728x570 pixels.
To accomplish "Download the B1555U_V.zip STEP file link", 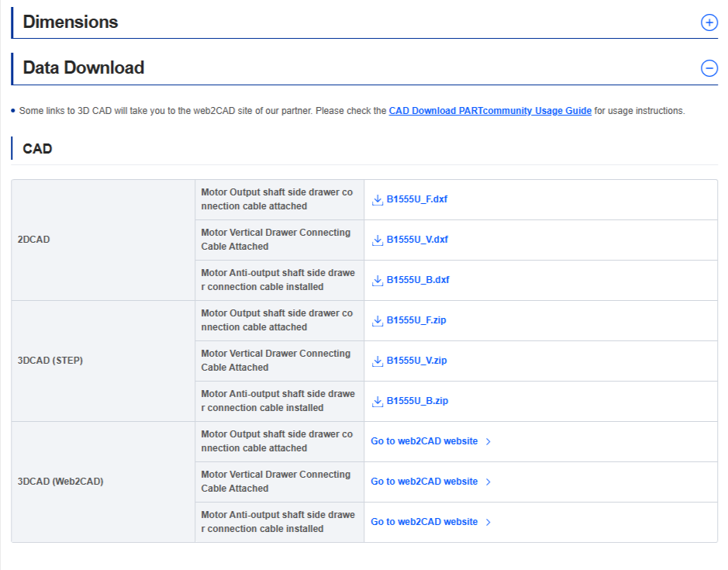I will (x=416, y=361).
